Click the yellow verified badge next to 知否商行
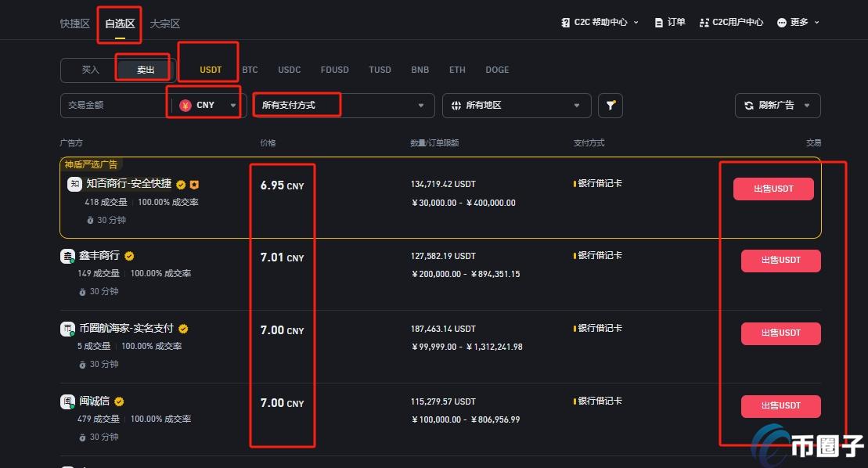The width and height of the screenshot is (868, 468). click(x=181, y=185)
